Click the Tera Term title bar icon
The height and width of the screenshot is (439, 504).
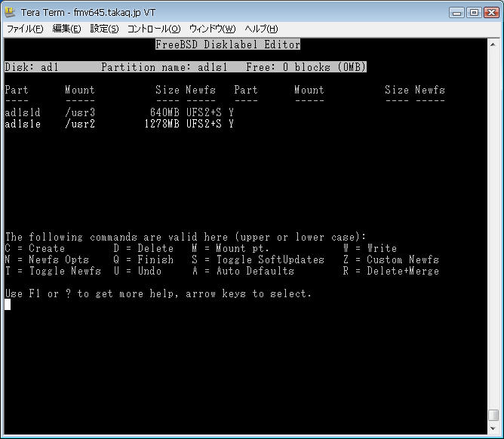tap(11, 12)
